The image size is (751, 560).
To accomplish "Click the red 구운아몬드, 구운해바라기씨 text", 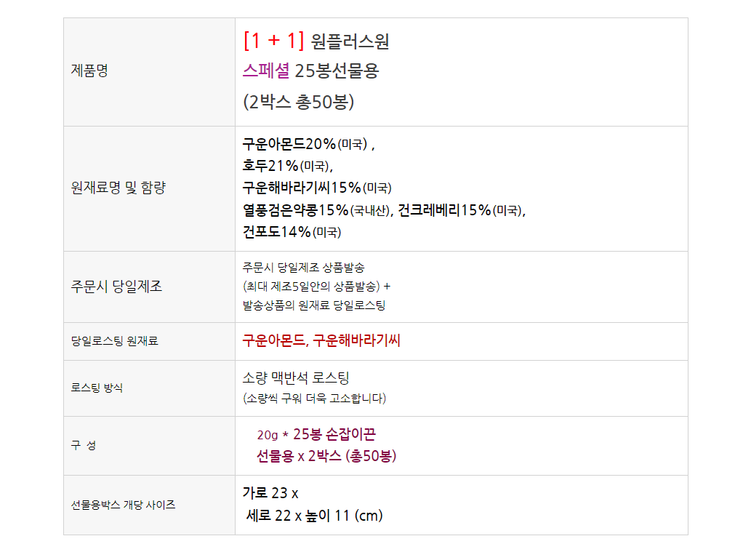I will pyautogui.click(x=321, y=340).
